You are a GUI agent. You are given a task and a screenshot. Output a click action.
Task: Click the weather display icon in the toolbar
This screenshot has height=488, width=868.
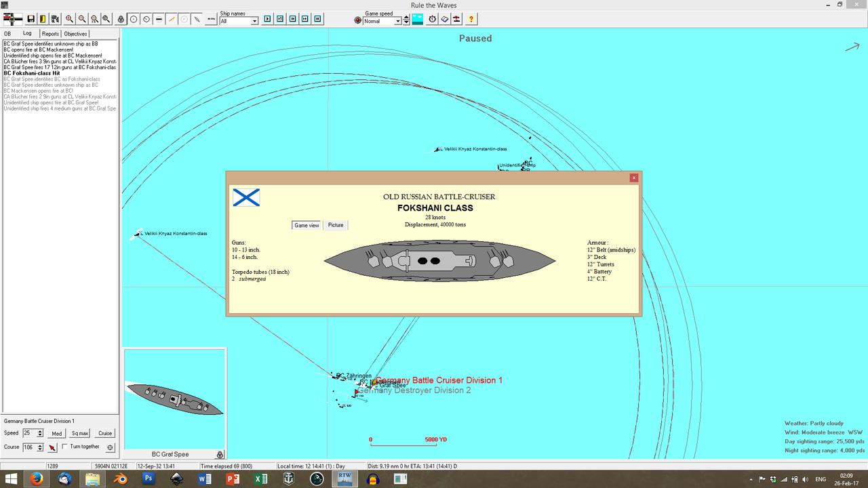(418, 18)
